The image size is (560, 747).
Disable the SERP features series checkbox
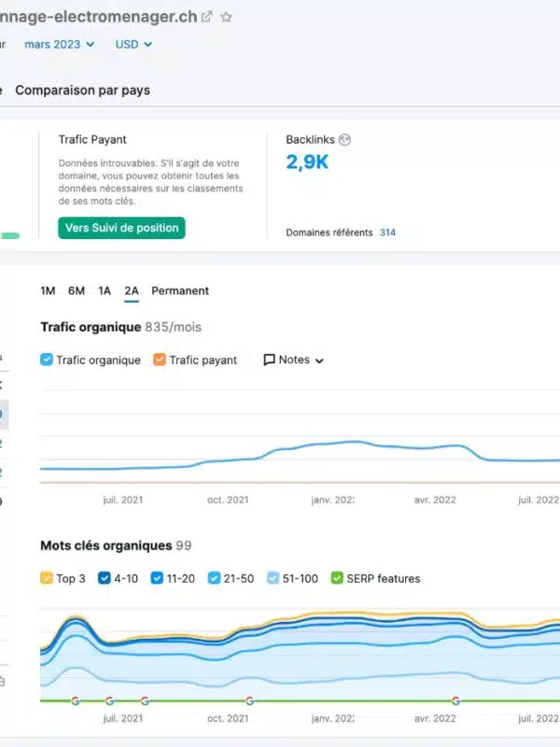click(x=337, y=578)
